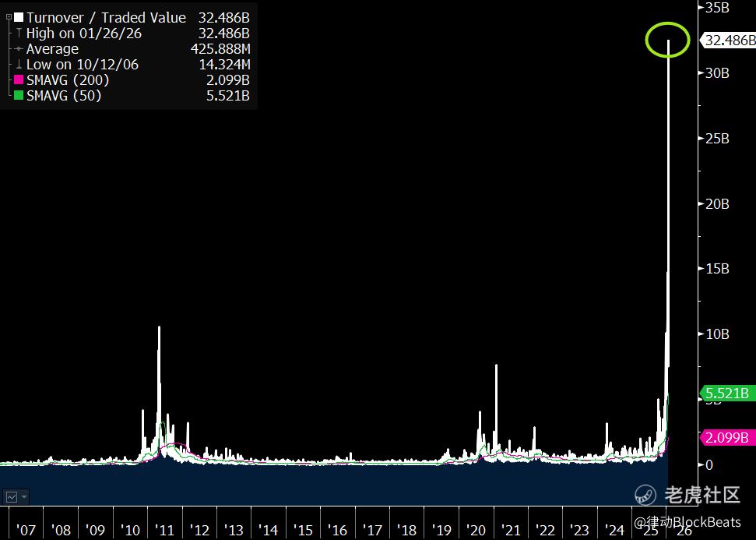Click the '07 year label on x-axis
This screenshot has width=756, height=540.
tap(26, 531)
